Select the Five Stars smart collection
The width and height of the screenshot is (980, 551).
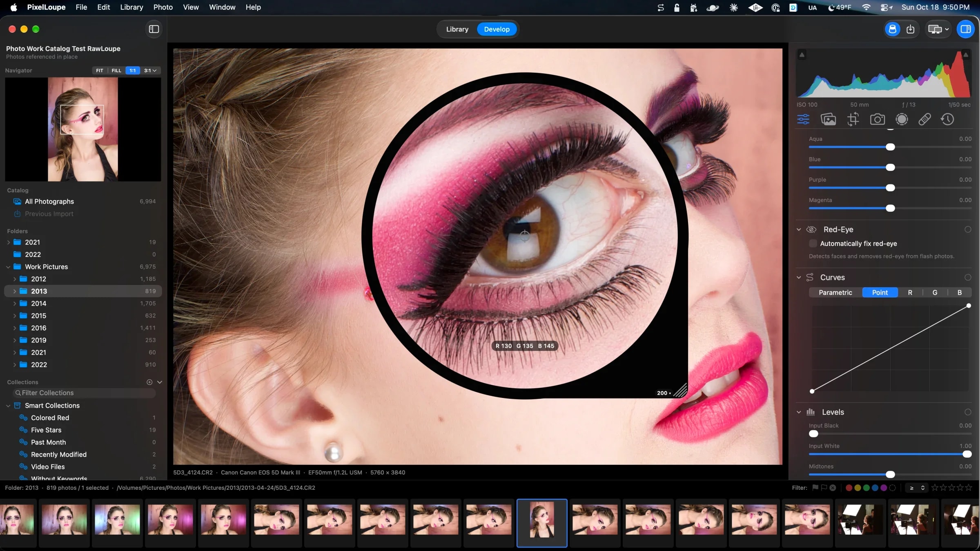coord(46,430)
